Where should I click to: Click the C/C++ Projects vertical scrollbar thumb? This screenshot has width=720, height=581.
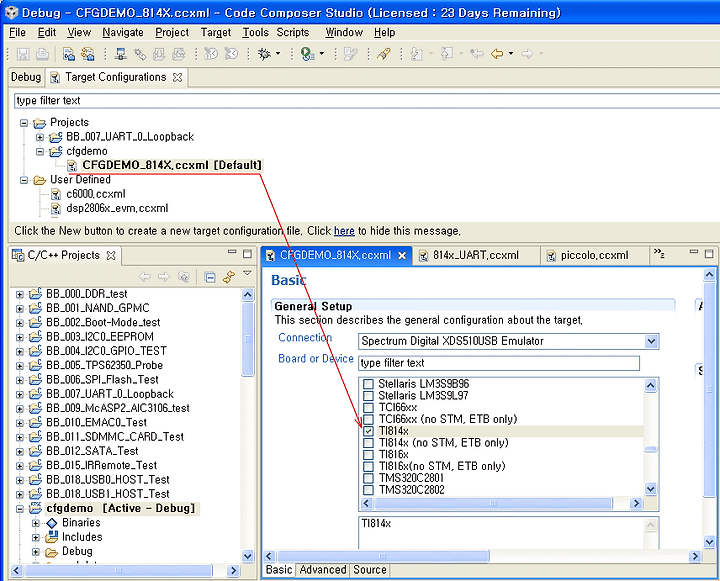coord(248,339)
